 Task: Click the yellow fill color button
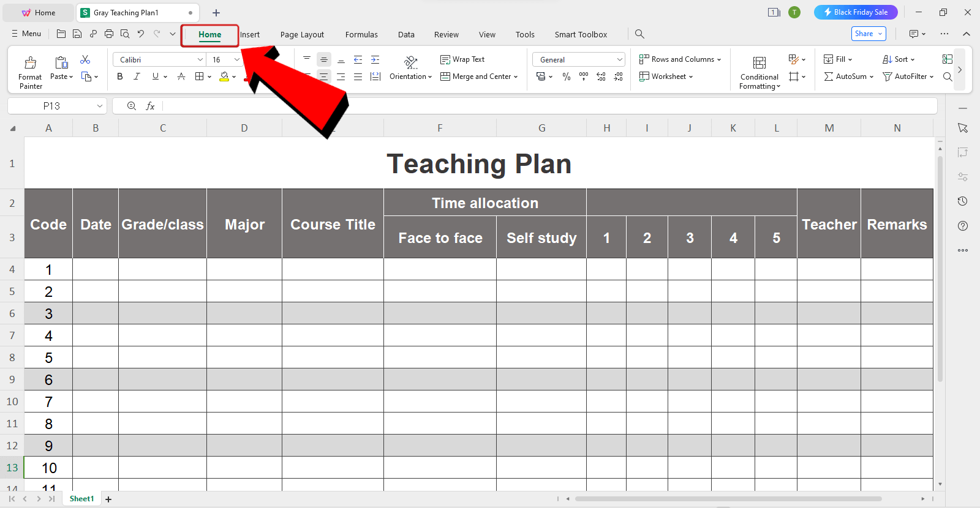[224, 77]
